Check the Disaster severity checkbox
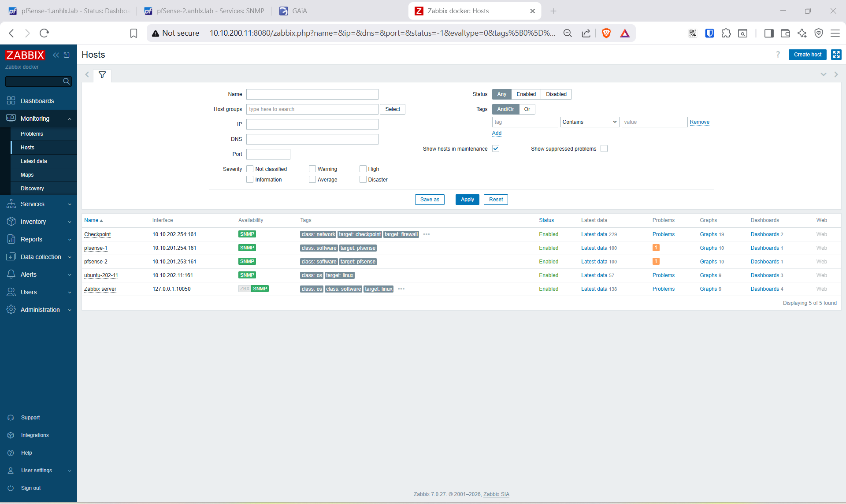 coord(363,179)
